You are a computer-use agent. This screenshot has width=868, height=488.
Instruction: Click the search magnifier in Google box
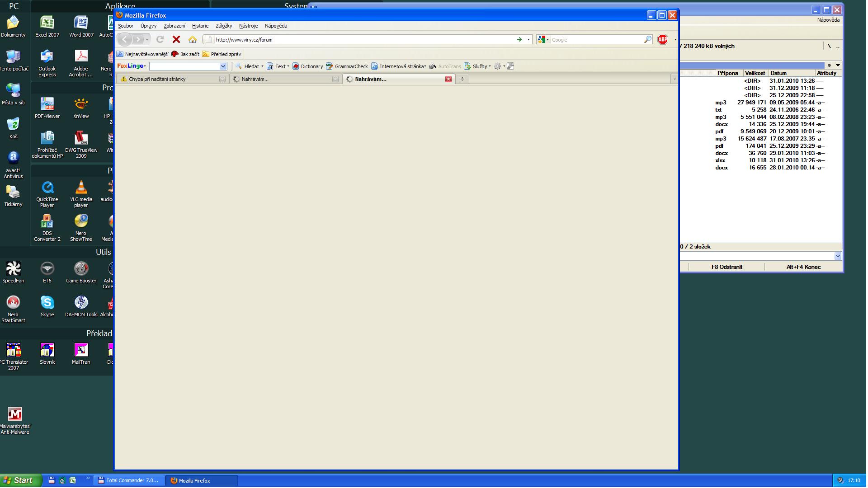pos(647,40)
